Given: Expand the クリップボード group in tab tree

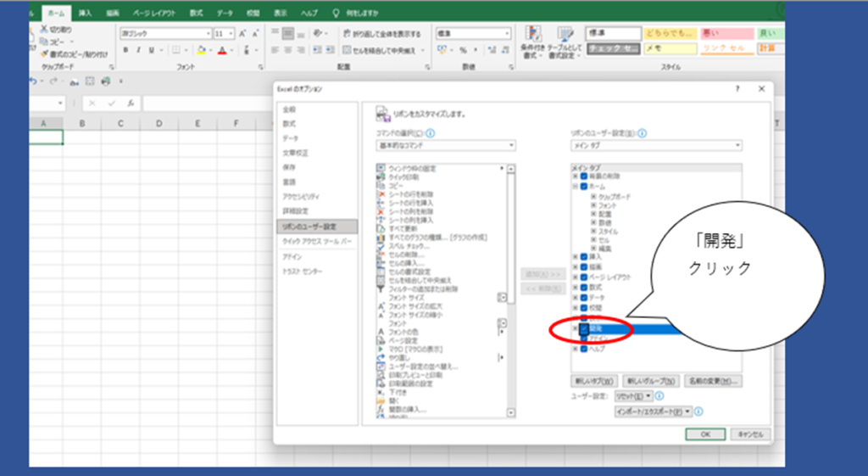Looking at the screenshot, I should [593, 197].
